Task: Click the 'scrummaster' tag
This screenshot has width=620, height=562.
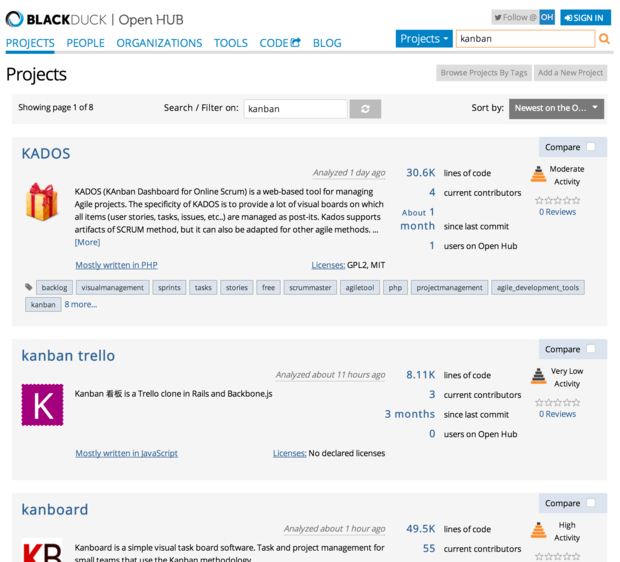Action: 310,288
